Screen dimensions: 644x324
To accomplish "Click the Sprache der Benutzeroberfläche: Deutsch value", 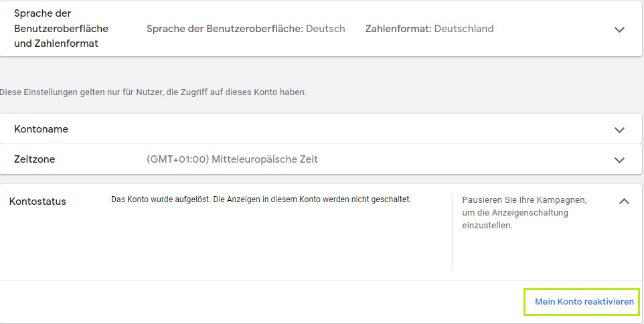I will coord(246,29).
